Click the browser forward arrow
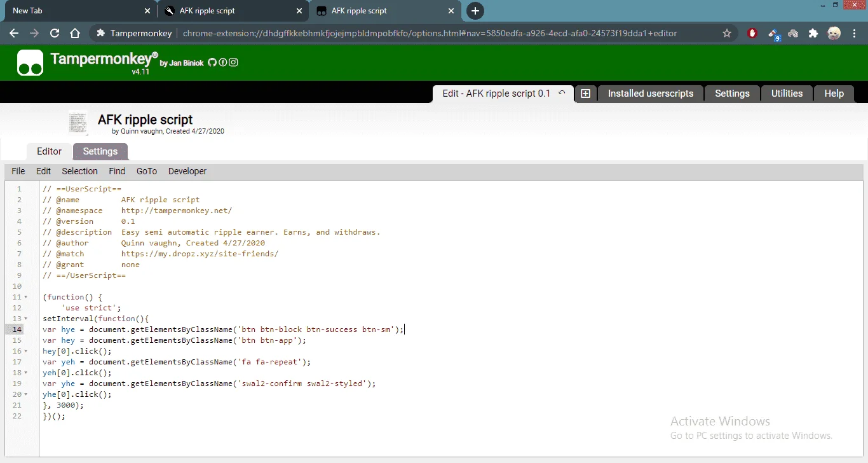This screenshot has width=868, height=463. pyautogui.click(x=34, y=33)
